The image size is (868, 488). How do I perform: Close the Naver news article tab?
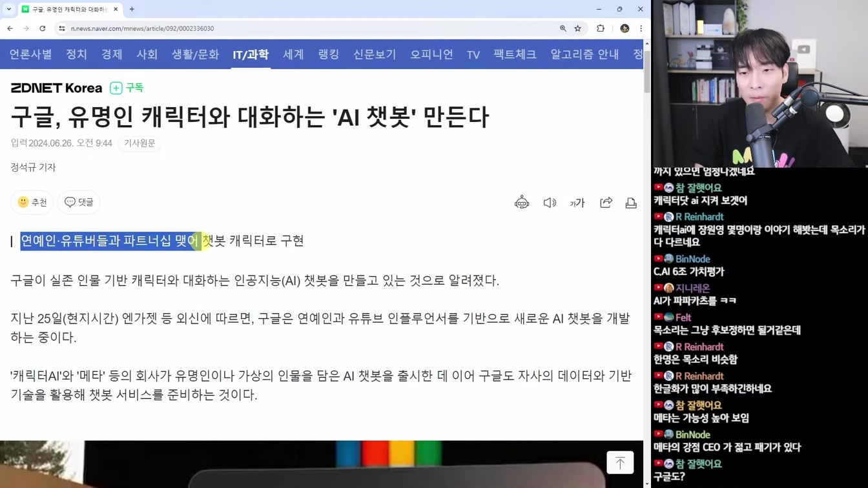tap(116, 9)
